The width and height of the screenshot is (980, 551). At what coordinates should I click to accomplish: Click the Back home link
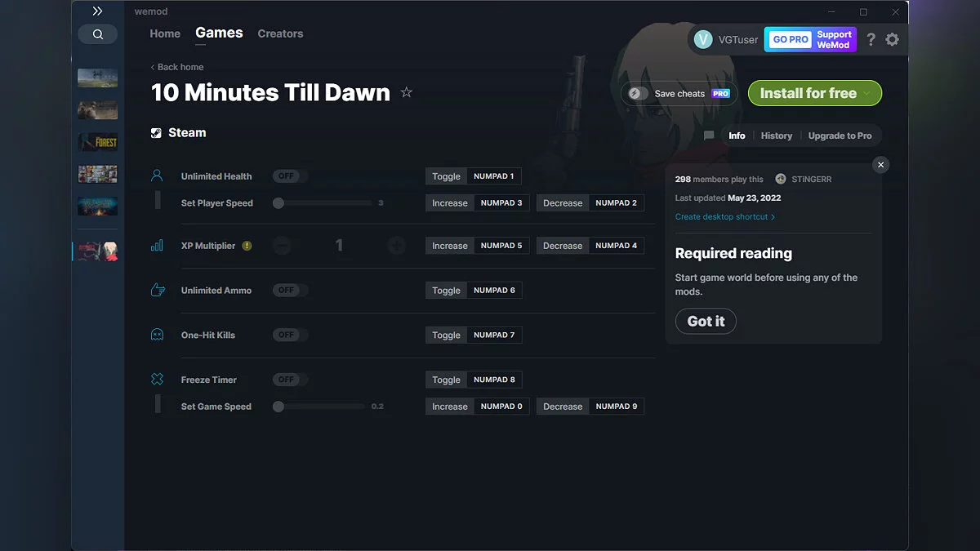pos(177,67)
